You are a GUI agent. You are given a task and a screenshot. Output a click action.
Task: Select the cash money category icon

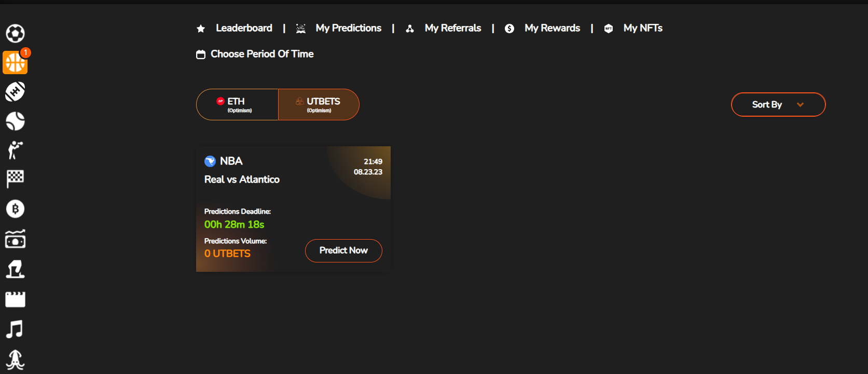(15, 239)
